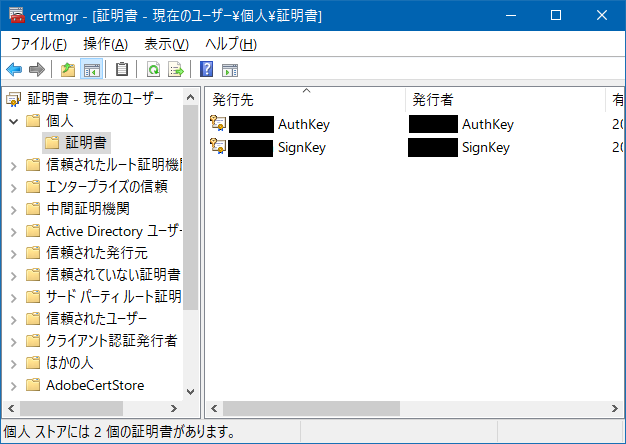Expand the Active Directory ユーザー node

point(14,232)
